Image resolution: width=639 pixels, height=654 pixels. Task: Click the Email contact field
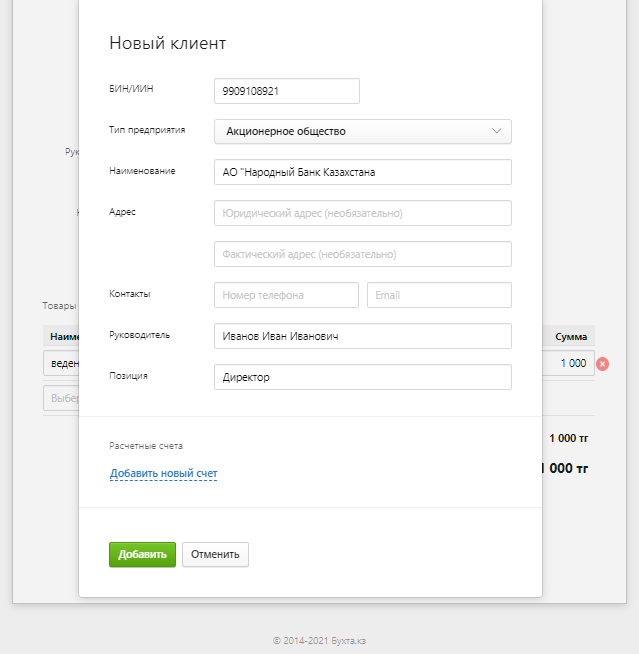[x=439, y=295]
